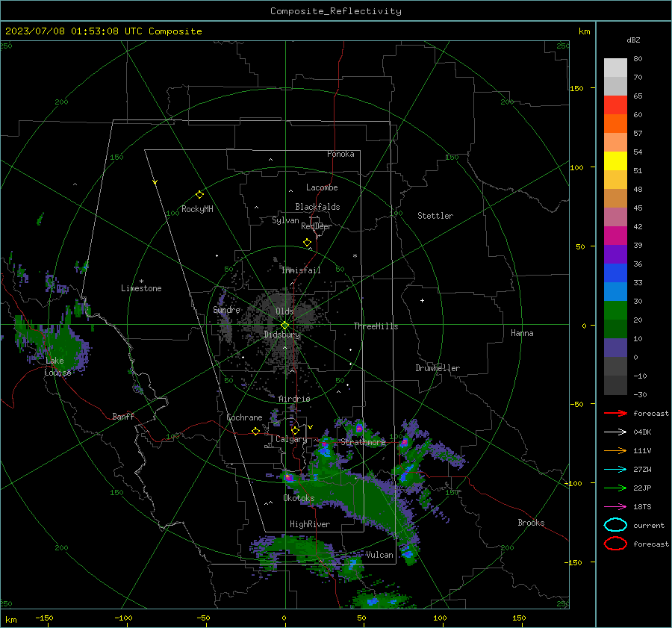Pick the bright yellow swatch in dBZ legend

(615, 161)
